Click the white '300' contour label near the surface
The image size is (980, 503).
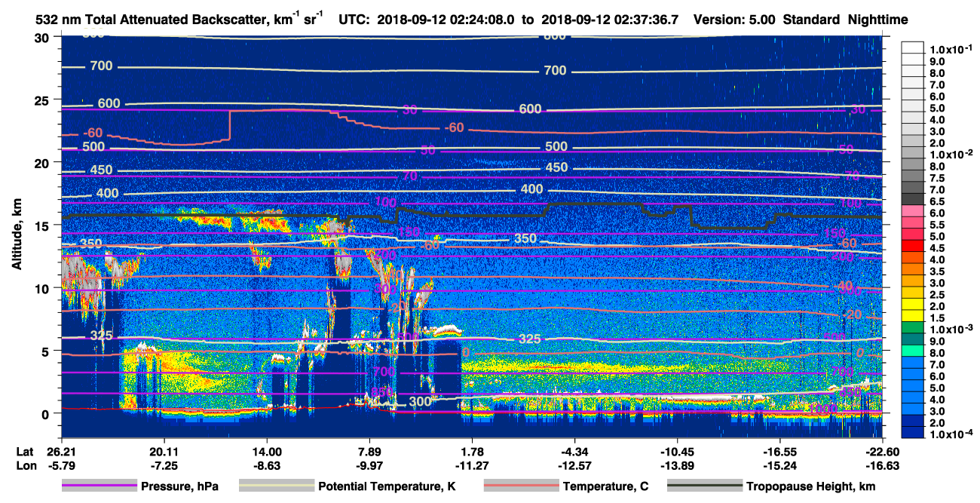420,401
